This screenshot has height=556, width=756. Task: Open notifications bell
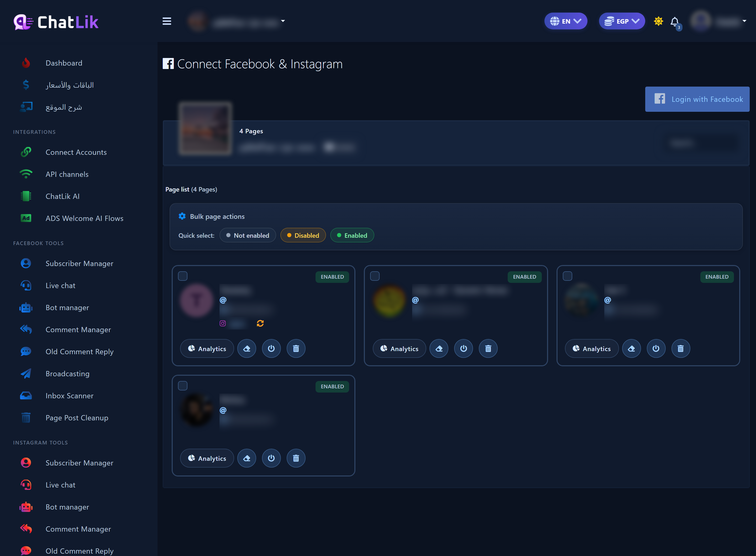tap(675, 22)
